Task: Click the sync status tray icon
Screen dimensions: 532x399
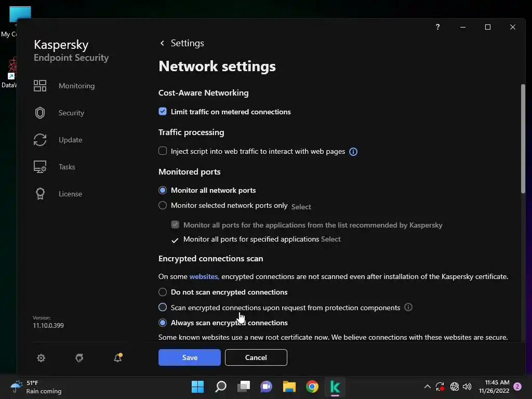Action: point(440,387)
